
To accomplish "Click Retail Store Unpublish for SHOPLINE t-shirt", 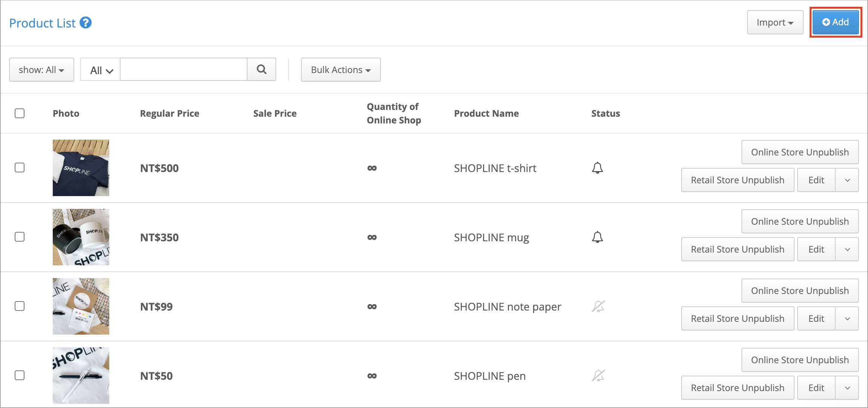I will coord(738,180).
